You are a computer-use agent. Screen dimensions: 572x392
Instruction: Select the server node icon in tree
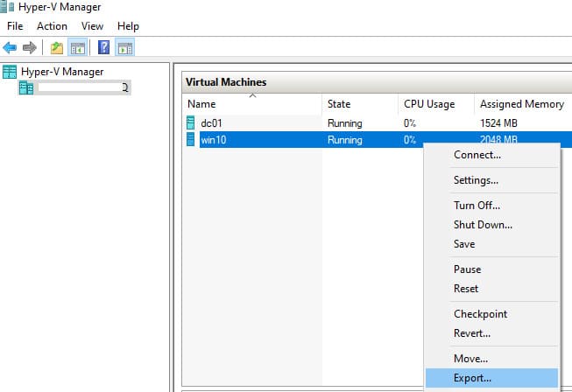coord(26,87)
